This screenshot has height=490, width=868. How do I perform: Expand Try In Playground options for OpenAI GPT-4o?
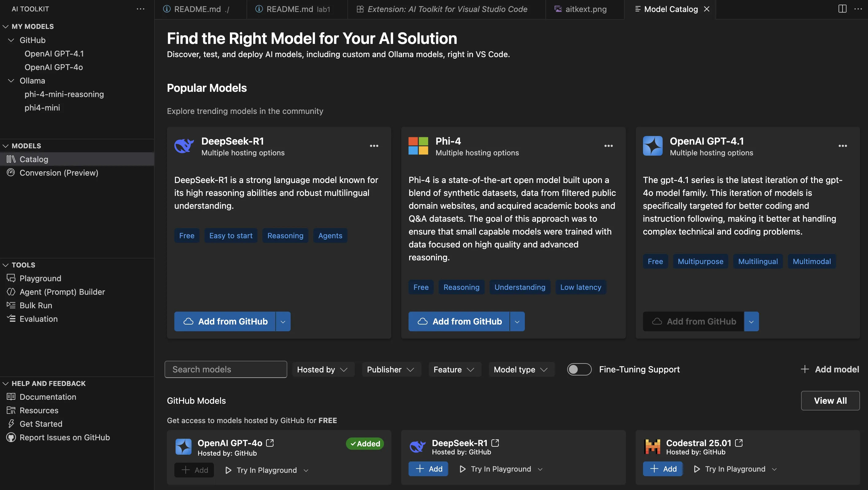click(306, 470)
